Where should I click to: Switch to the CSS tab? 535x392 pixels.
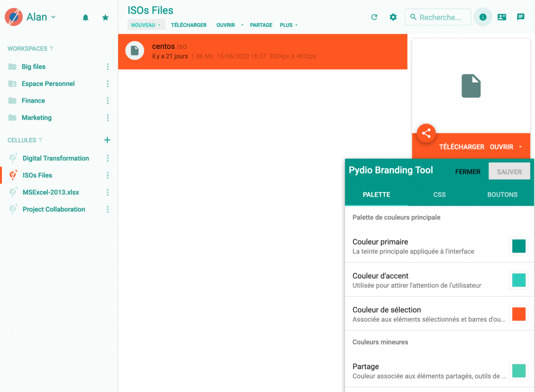click(x=440, y=194)
